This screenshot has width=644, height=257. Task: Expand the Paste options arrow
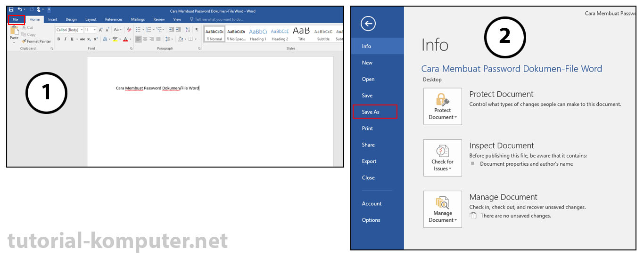(14, 42)
